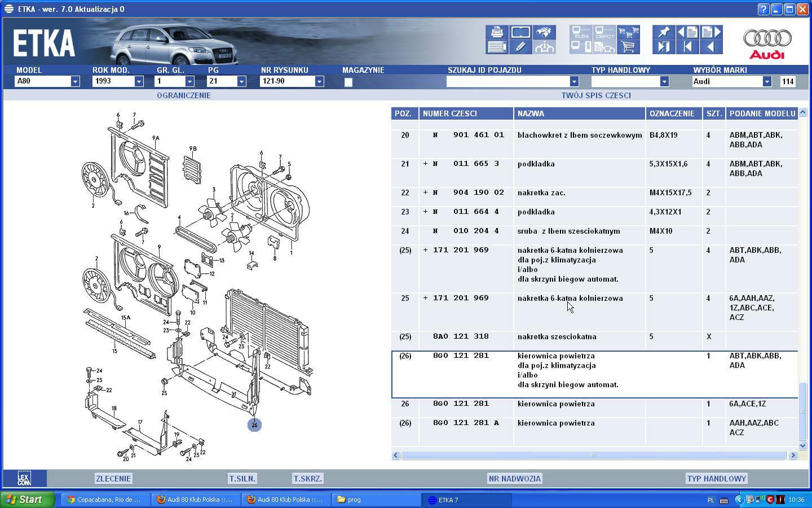812x508 pixels.
Task: Click the pushpin icon
Action: [x=664, y=32]
